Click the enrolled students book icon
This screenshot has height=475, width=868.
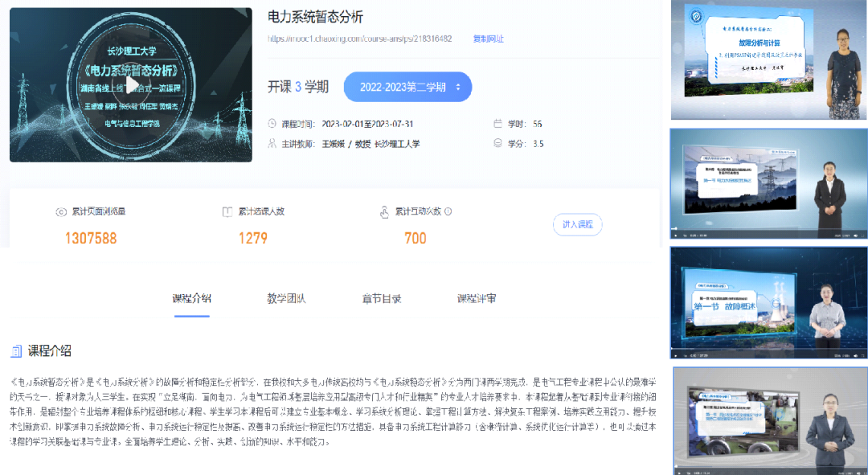(227, 211)
